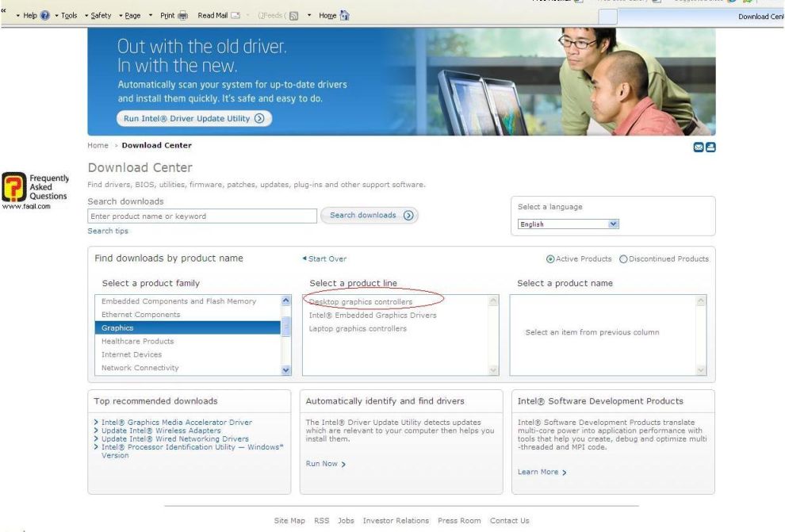Click the Print printer icon in toolbar
785x532 pixels.
183,16
